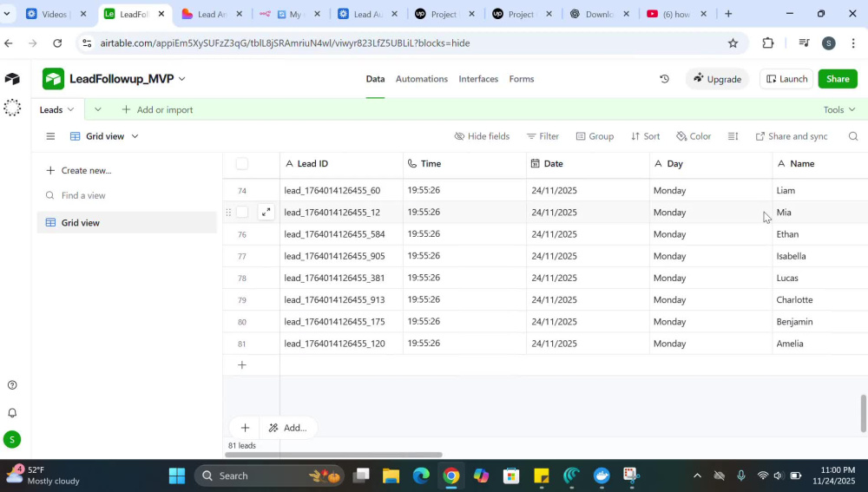Go back in browser
Screen dimensions: 868x492
click(x=9, y=43)
